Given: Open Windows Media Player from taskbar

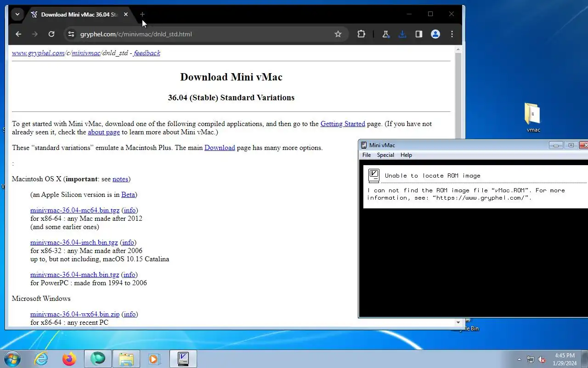Looking at the screenshot, I should tap(154, 359).
